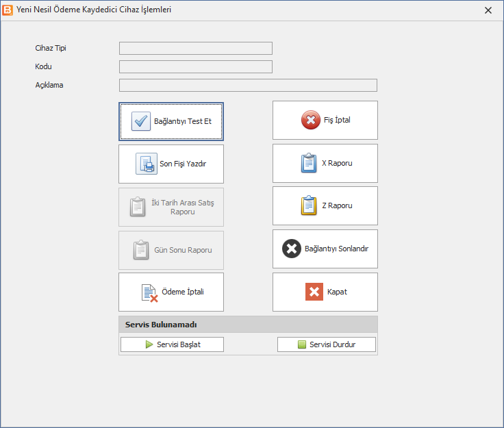Start the service with Servisi Başlat

(x=172, y=344)
